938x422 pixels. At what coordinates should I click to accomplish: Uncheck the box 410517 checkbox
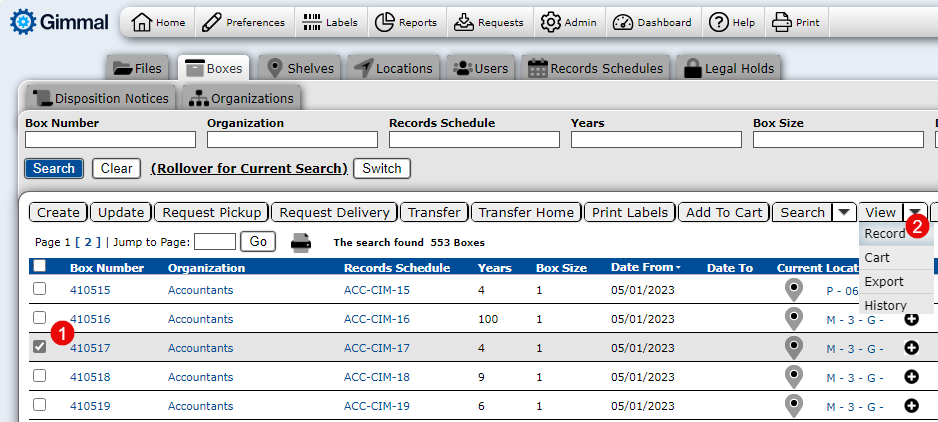(39, 347)
